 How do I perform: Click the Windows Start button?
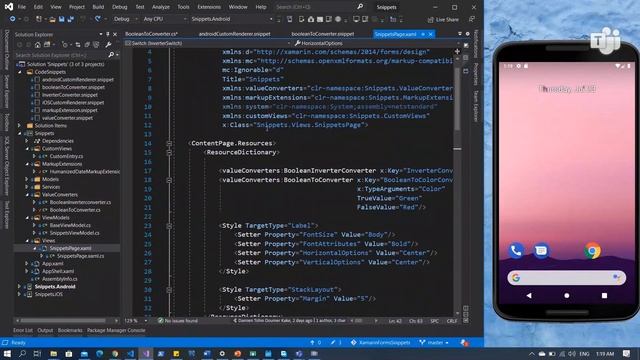tap(7, 353)
